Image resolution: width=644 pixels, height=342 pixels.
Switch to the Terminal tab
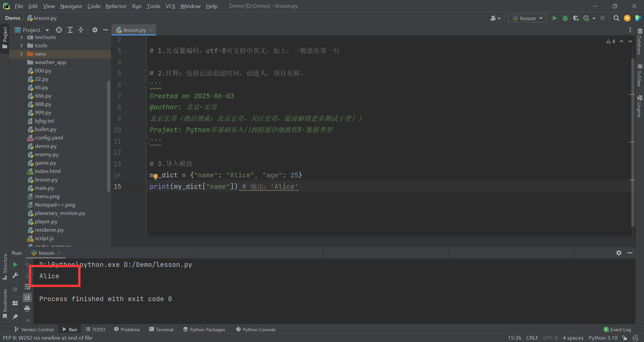pyautogui.click(x=161, y=330)
